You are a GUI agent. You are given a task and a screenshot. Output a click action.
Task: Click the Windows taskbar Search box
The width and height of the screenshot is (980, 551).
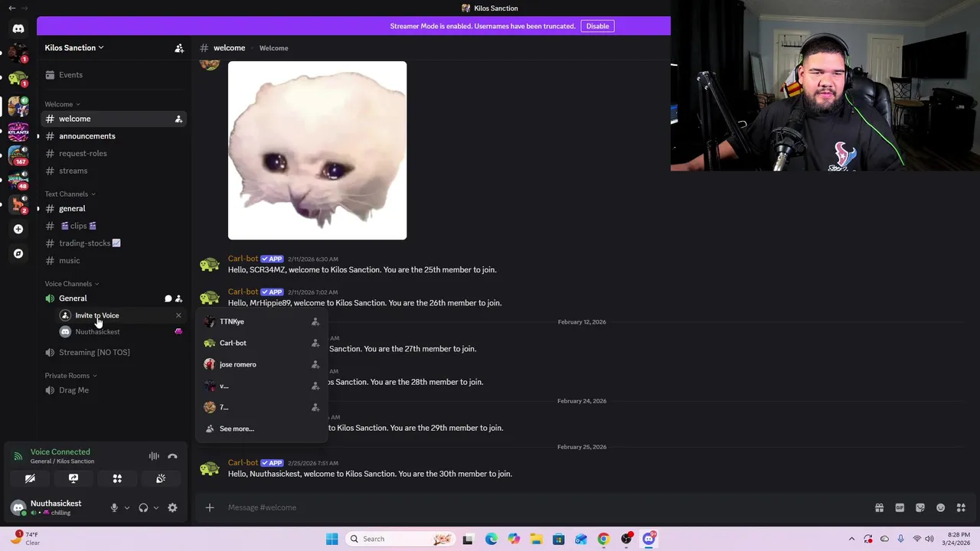tap(399, 539)
